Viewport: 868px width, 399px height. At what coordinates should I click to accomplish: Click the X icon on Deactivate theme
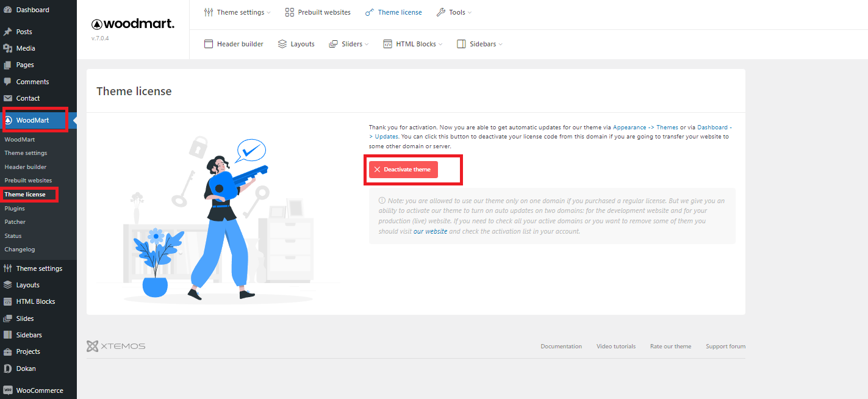click(378, 170)
